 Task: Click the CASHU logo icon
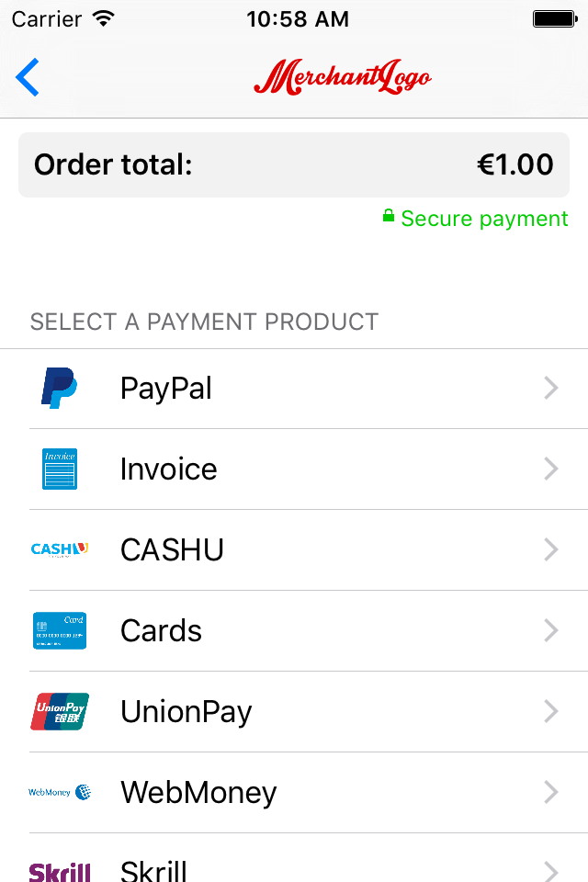(x=59, y=549)
